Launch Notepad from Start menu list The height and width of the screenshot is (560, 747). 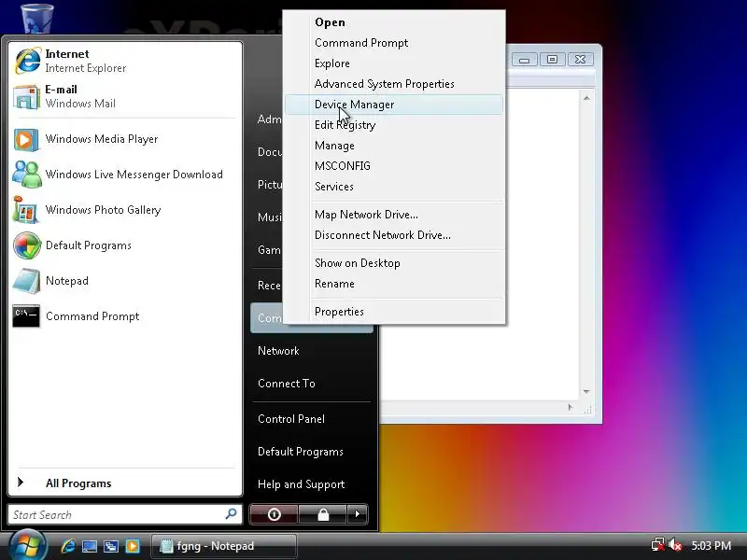click(125, 281)
